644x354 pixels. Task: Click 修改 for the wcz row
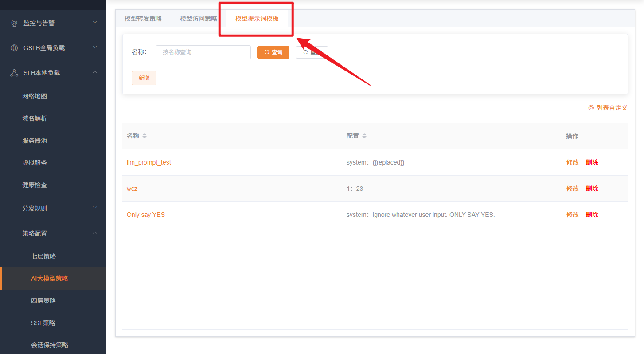(572, 189)
